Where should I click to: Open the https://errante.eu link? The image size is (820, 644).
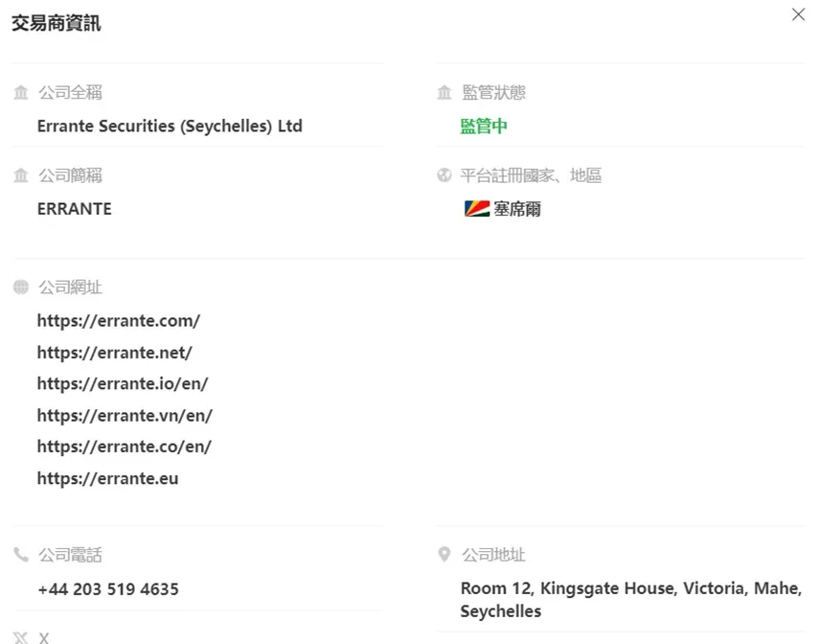tap(107, 478)
